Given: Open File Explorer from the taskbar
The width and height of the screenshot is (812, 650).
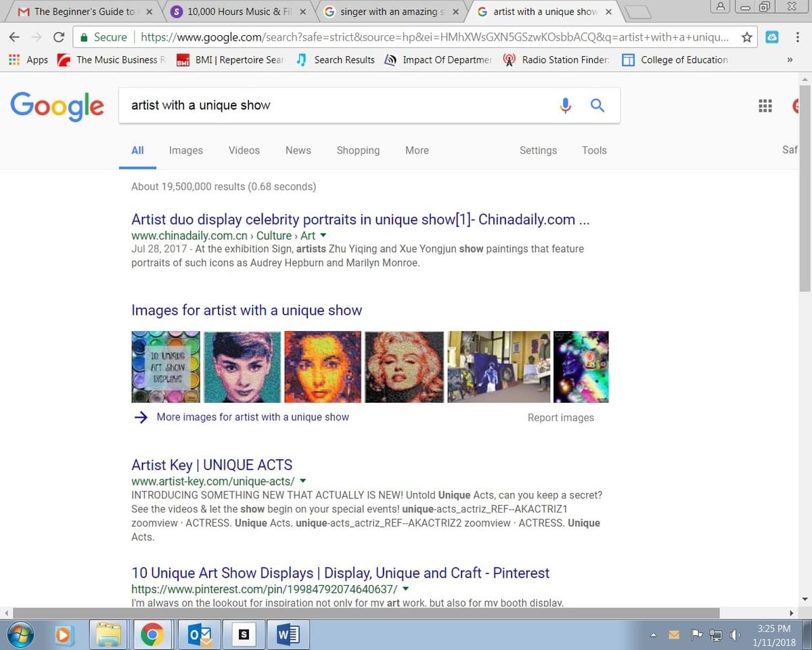Looking at the screenshot, I should pos(108,634).
